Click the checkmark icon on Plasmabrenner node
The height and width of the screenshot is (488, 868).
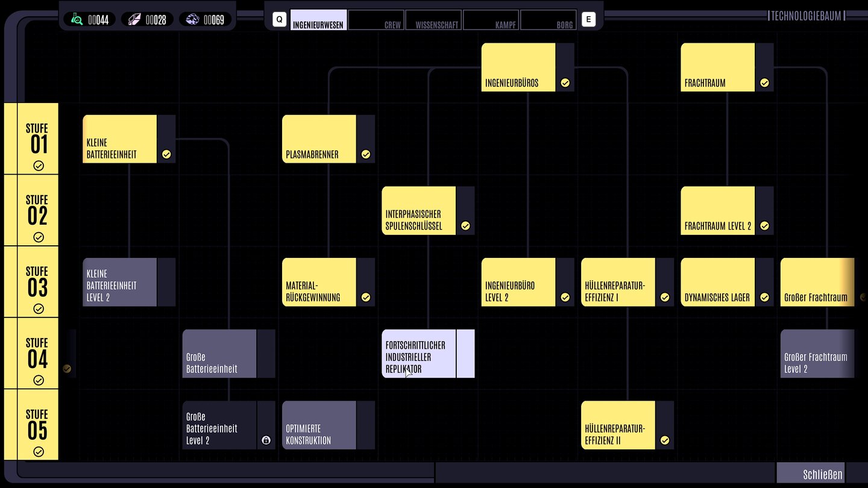click(x=365, y=154)
